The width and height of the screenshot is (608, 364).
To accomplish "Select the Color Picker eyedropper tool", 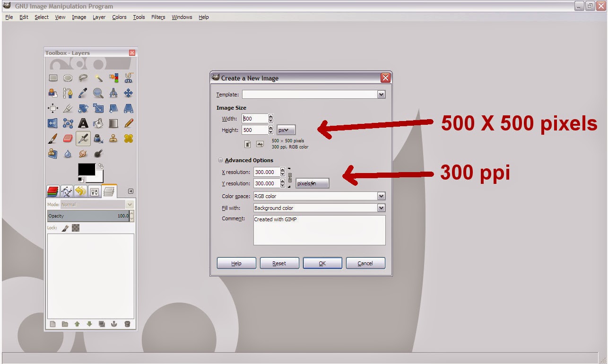I will 83,93.
